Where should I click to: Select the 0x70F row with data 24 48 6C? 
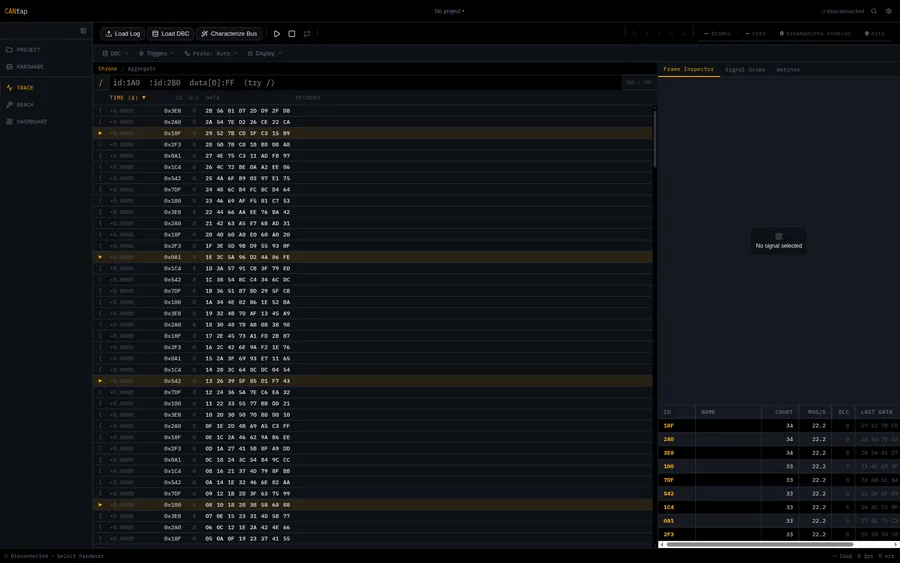[373, 189]
